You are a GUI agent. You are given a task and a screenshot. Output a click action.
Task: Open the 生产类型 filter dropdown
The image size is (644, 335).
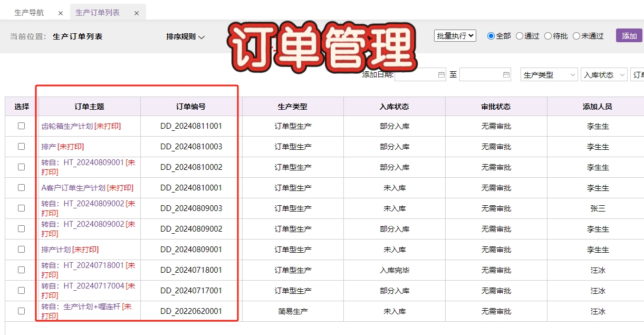549,75
